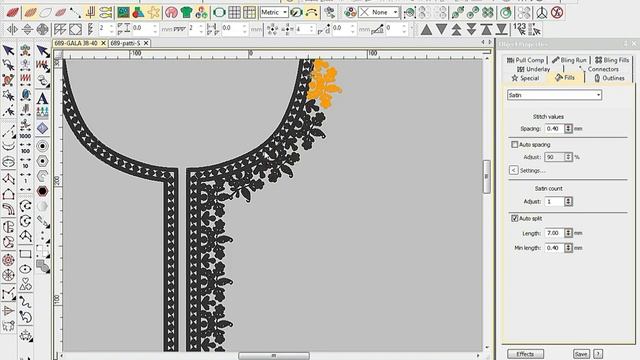Click the move to top barred triangle
640x360 pixels.
[486, 29]
